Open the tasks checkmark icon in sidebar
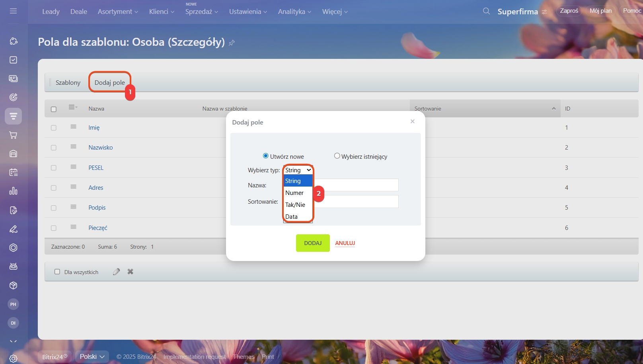Screen dimensions: 643x364 coord(13,60)
